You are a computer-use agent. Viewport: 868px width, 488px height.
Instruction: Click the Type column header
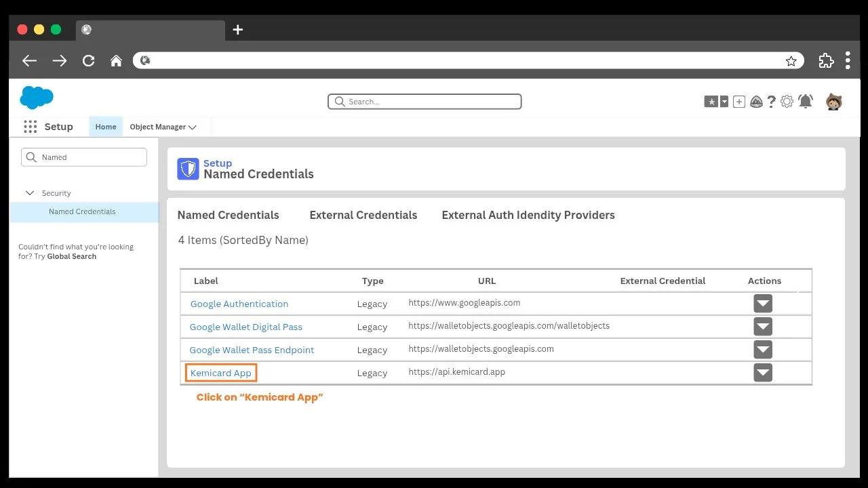(x=372, y=281)
